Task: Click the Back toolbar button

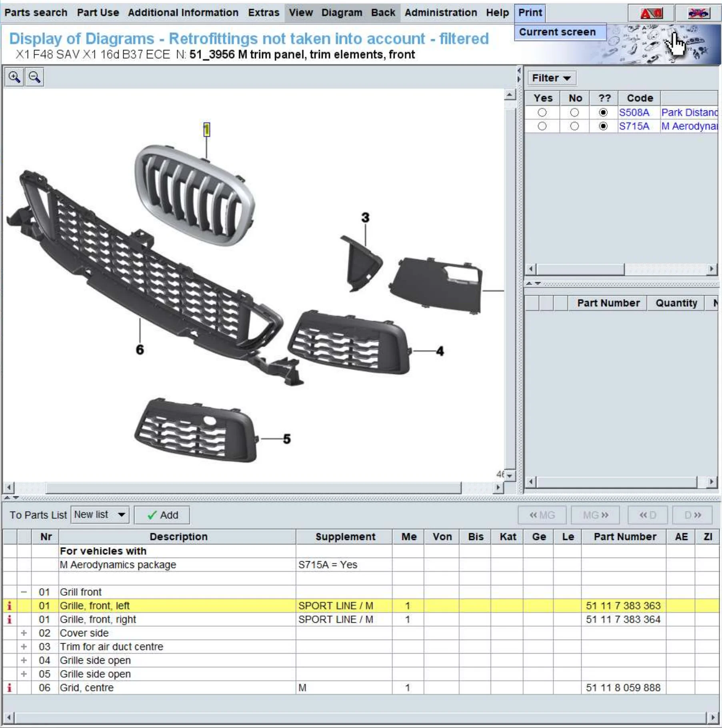Action: click(383, 12)
